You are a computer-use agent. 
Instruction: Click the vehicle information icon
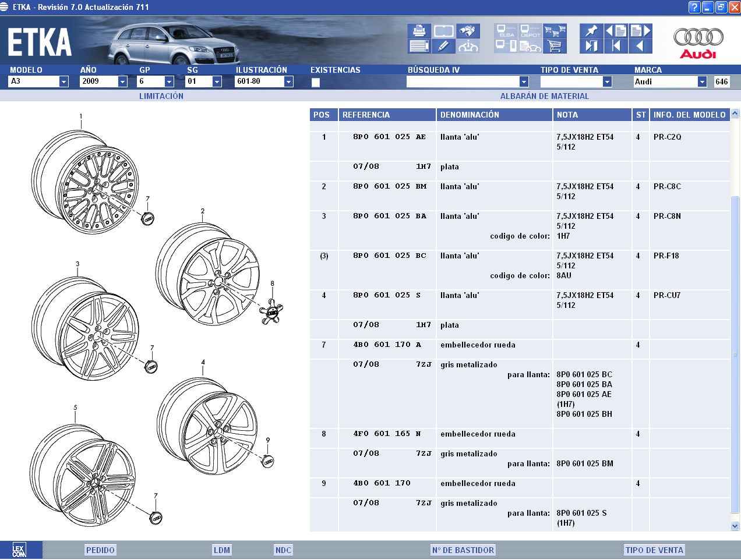point(468,45)
